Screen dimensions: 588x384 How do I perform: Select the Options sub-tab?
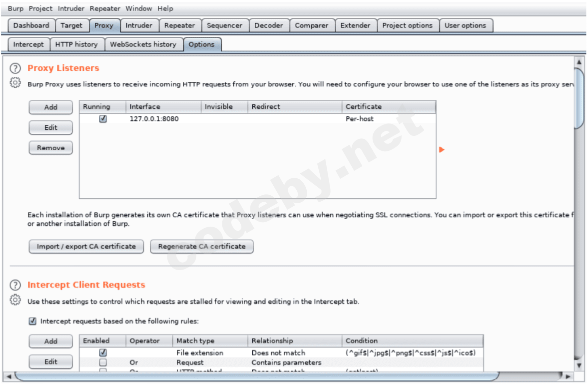(x=202, y=44)
